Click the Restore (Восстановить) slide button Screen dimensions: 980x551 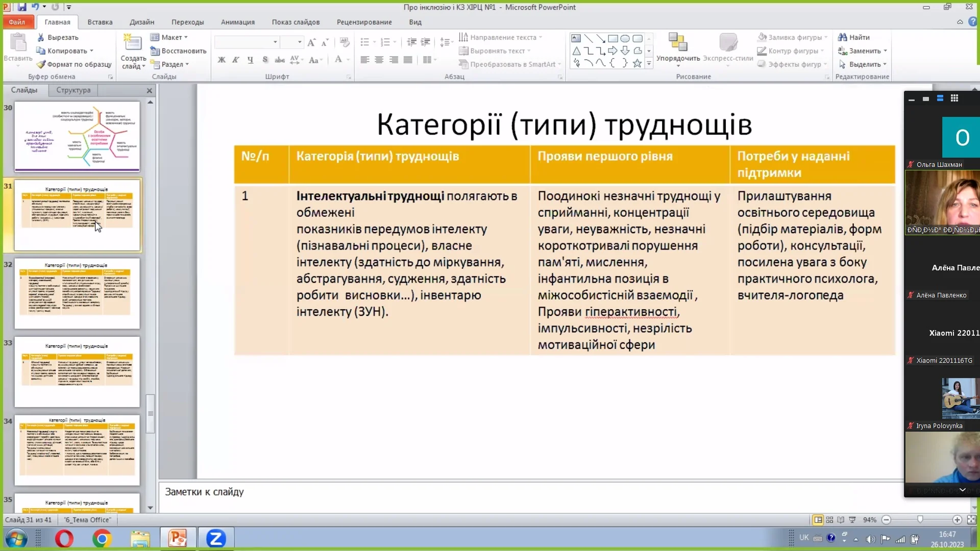point(178,51)
